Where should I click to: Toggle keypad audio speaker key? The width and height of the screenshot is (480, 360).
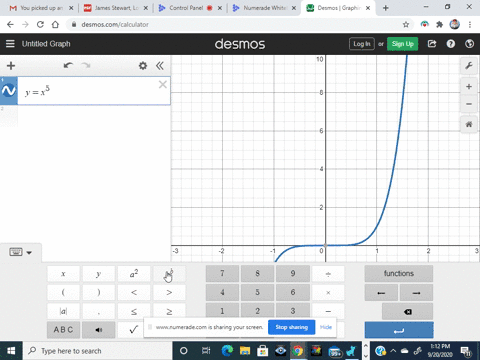pos(98,330)
